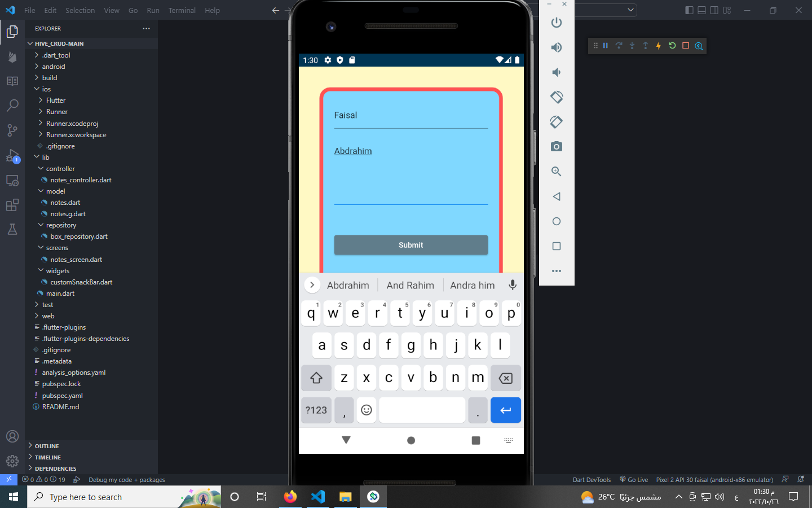This screenshot has width=812, height=508.
Task: Toggle the primary side bar layout icon
Action: pos(689,10)
